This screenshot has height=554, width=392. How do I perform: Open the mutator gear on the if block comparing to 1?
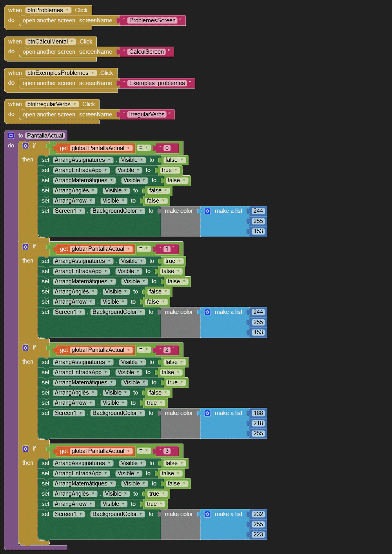25,247
